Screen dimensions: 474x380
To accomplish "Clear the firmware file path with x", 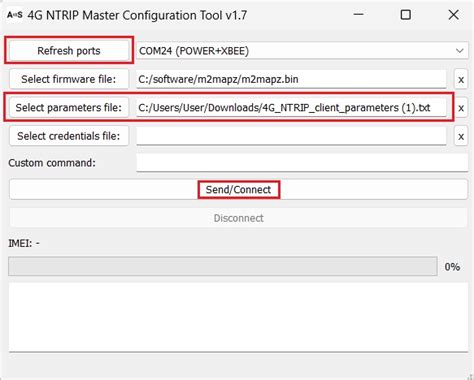I will coord(461,79).
